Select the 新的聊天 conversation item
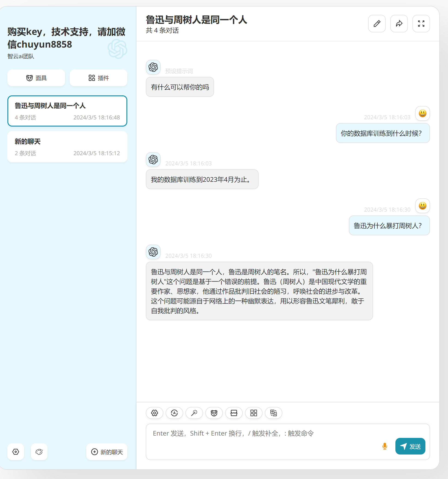Image resolution: width=448 pixels, height=479 pixels. coord(67,147)
